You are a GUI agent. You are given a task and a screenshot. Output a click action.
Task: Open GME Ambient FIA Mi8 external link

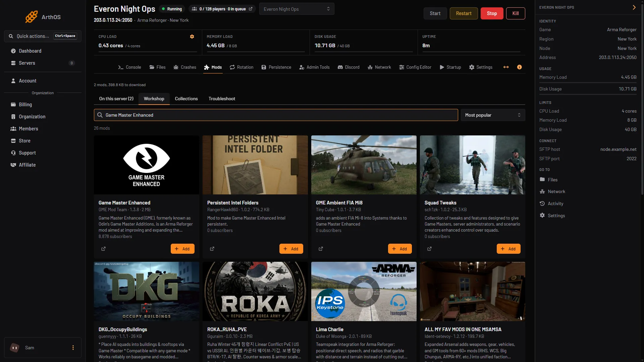[x=321, y=249]
